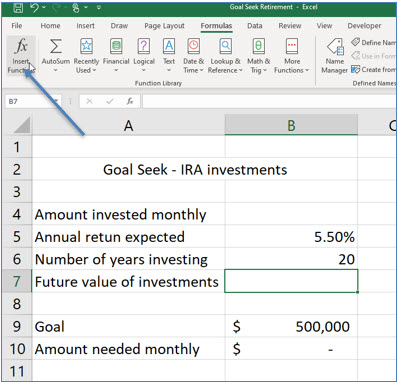Screen dimensions: 398x382
Task: Click 'Goal Seek - IRA investments' title cell
Action: point(195,170)
